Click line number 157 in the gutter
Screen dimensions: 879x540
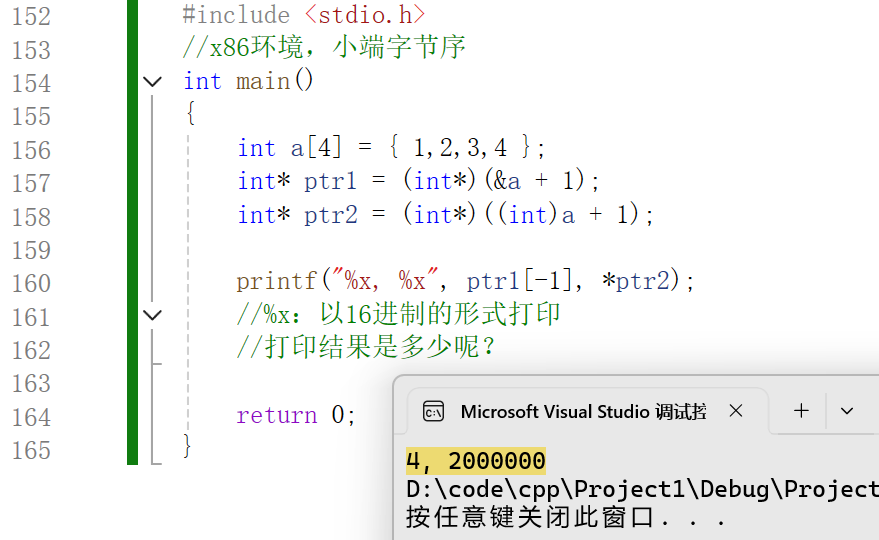[x=31, y=183]
